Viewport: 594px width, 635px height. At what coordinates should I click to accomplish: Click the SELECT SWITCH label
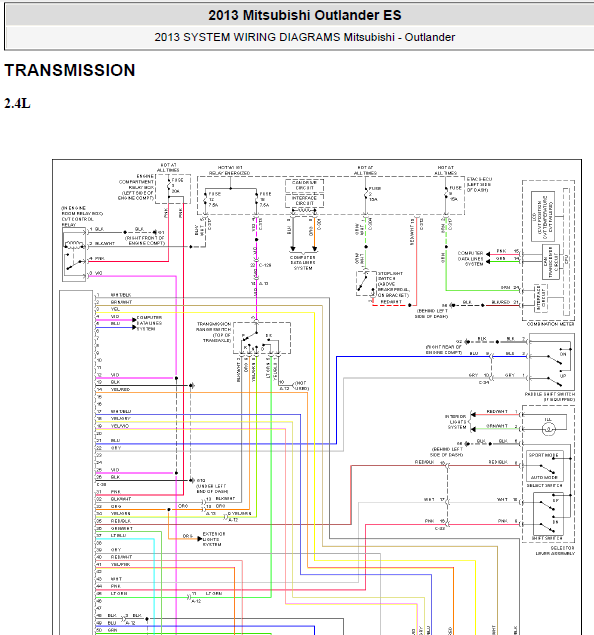pyautogui.click(x=544, y=485)
